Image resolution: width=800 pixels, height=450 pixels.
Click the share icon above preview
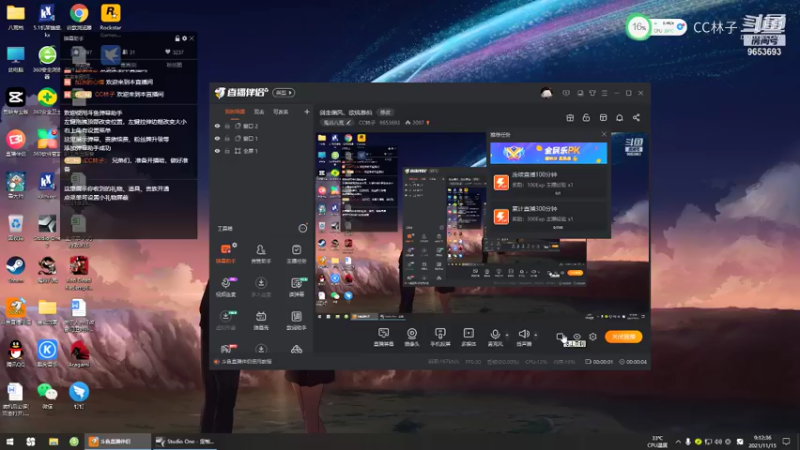(x=636, y=118)
